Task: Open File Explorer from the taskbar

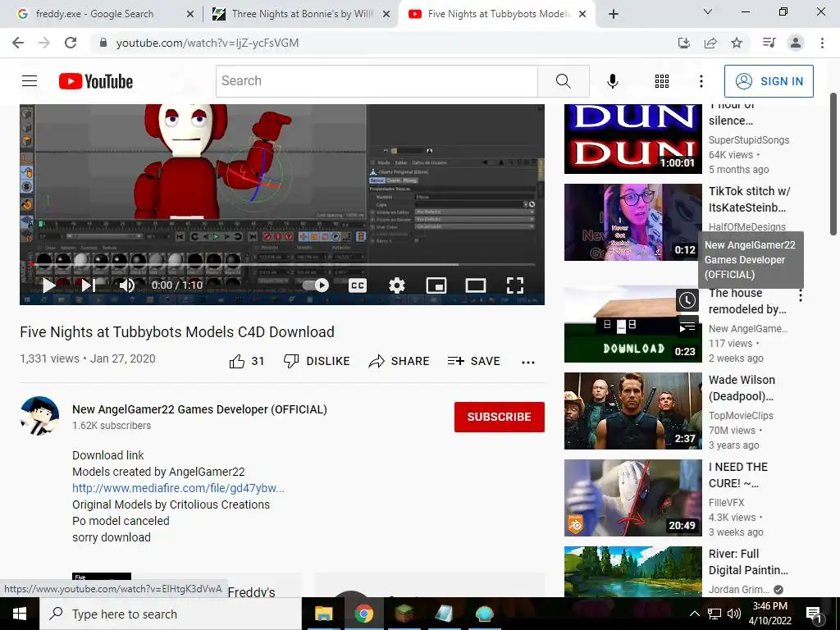Action: tap(323, 614)
